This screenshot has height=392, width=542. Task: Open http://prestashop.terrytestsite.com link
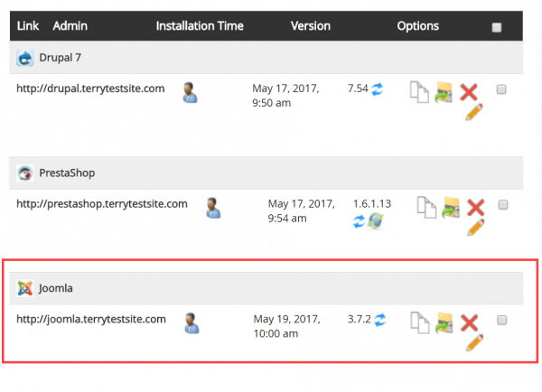102,204
